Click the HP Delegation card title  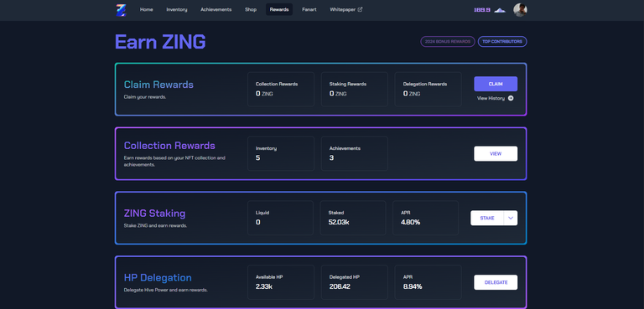(158, 277)
